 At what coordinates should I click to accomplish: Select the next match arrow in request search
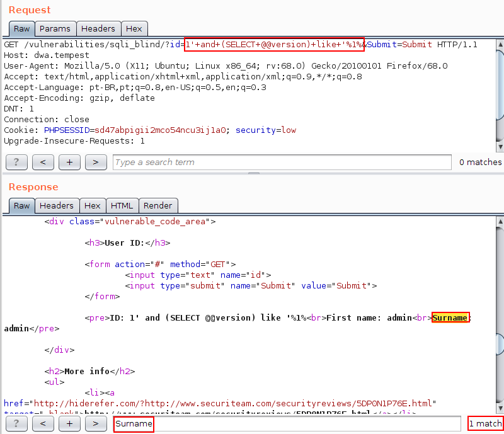[94, 162]
